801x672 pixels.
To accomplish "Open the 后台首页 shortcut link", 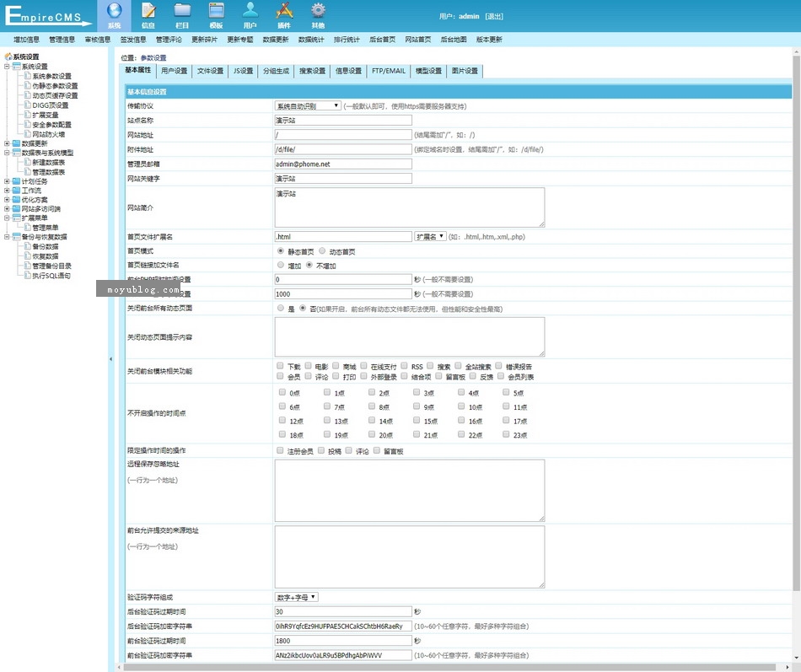I will click(x=383, y=40).
